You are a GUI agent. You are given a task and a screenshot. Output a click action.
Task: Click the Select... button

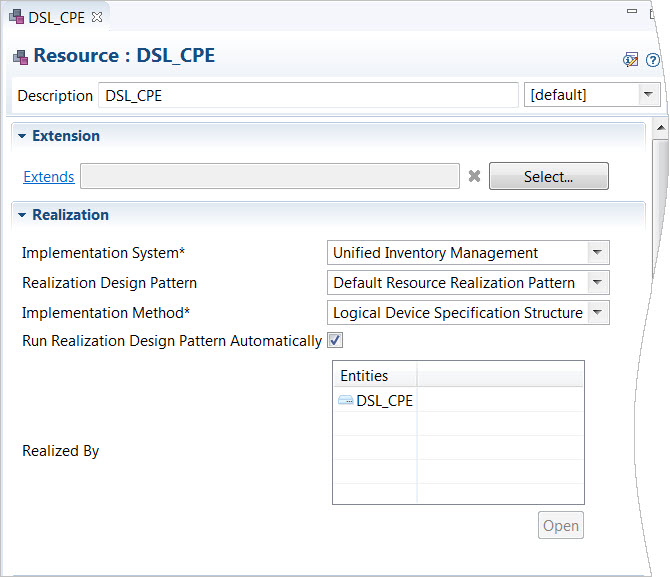pyautogui.click(x=549, y=176)
